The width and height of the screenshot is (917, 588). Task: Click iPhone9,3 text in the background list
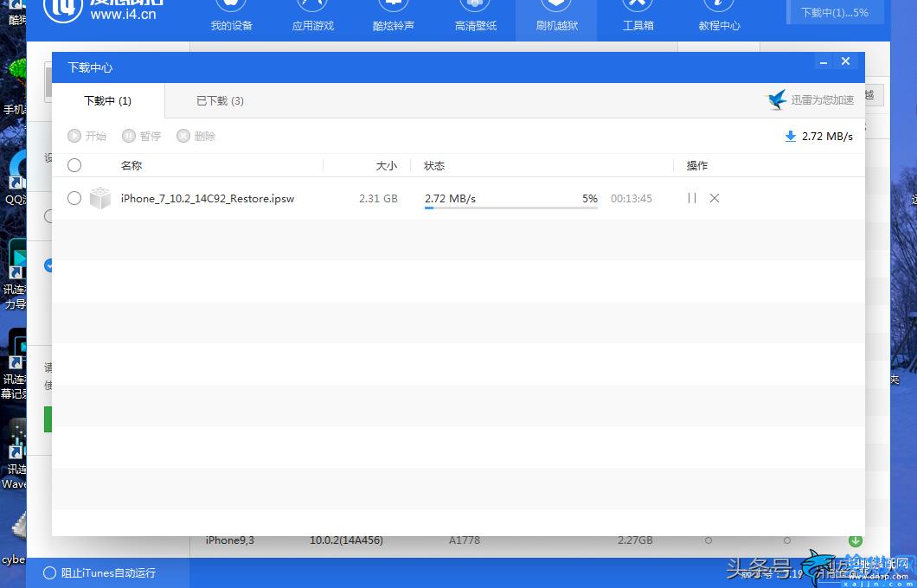[x=230, y=540]
